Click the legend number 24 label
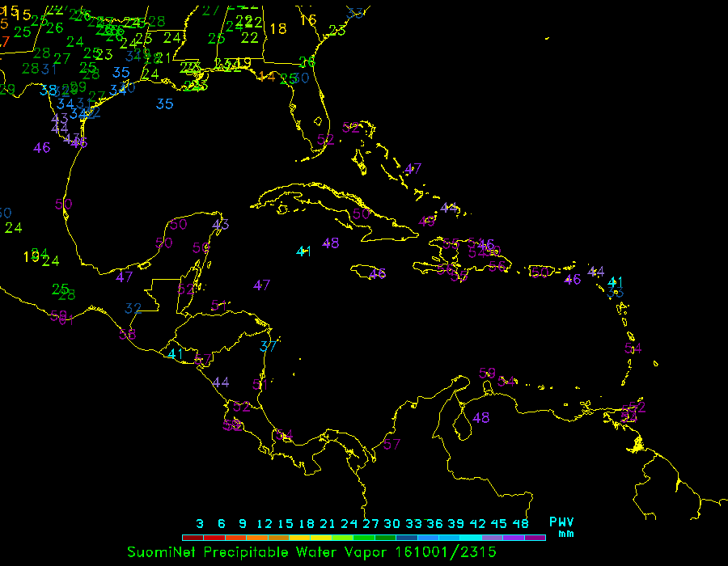Screen dimensions: 728x566 coord(349,523)
